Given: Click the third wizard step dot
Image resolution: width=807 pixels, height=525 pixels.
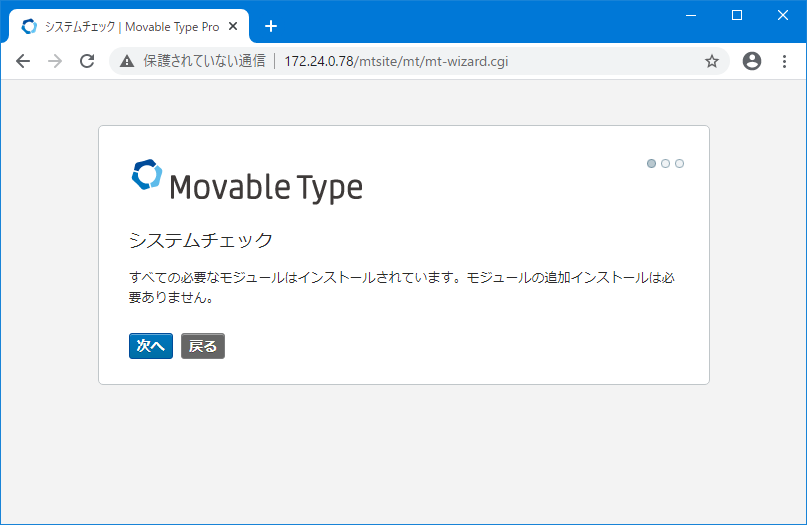Looking at the screenshot, I should pyautogui.click(x=679, y=164).
